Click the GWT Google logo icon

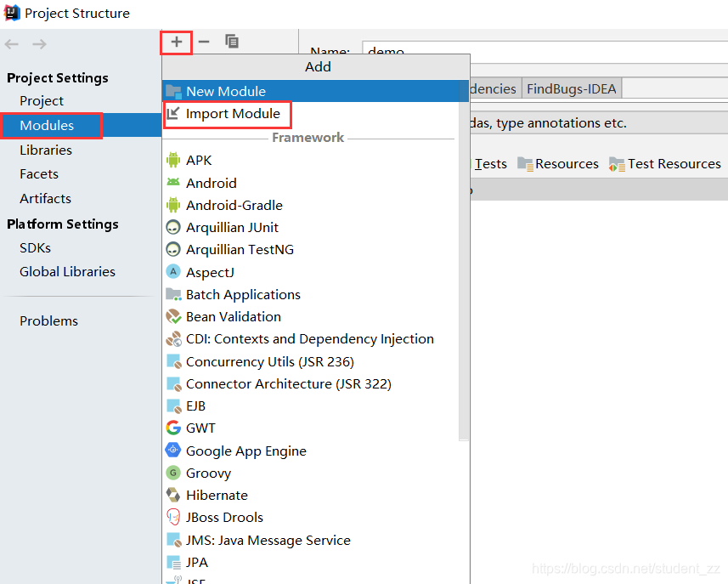173,428
